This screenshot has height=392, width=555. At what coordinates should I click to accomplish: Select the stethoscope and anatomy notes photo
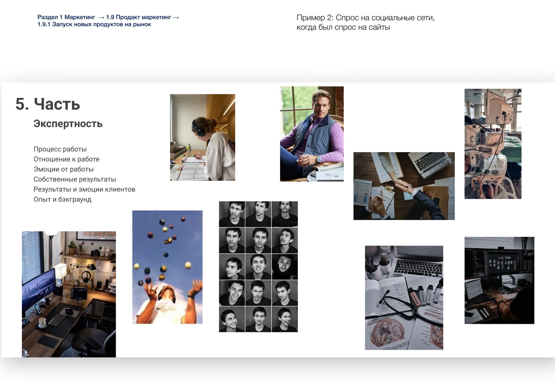404,297
